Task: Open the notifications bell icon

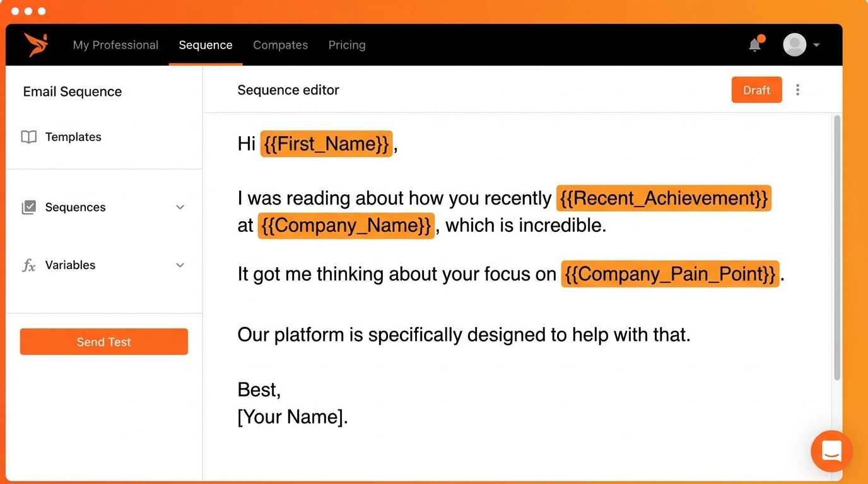Action: click(754, 45)
